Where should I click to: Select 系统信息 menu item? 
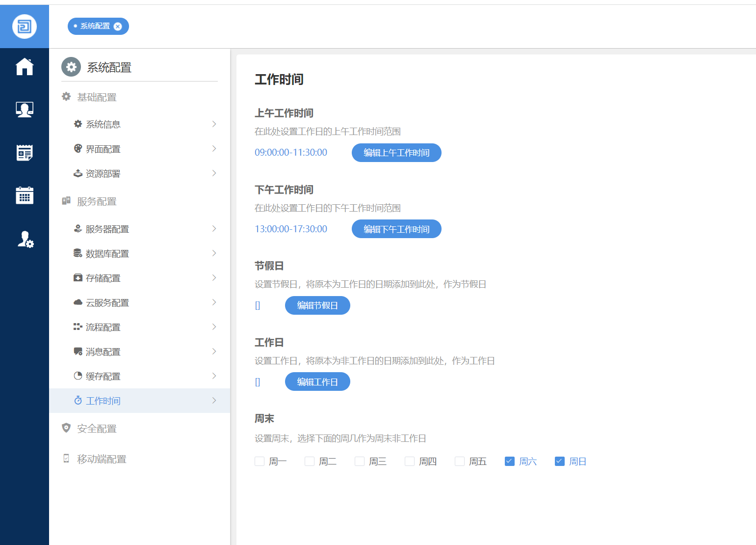click(139, 124)
